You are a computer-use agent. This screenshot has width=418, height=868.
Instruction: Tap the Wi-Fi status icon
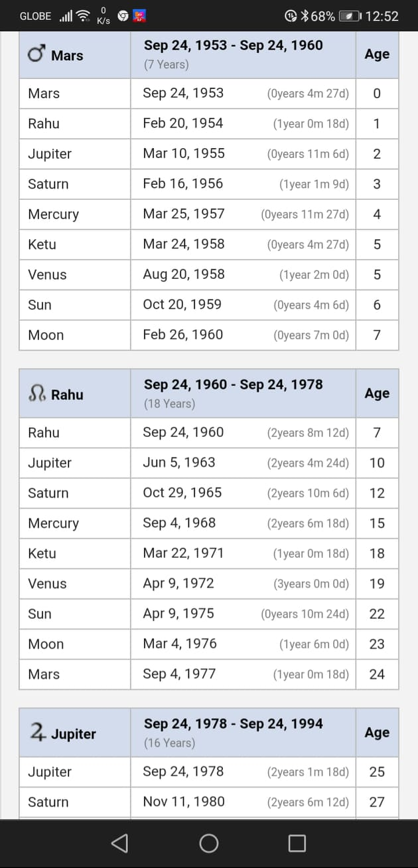click(x=83, y=15)
